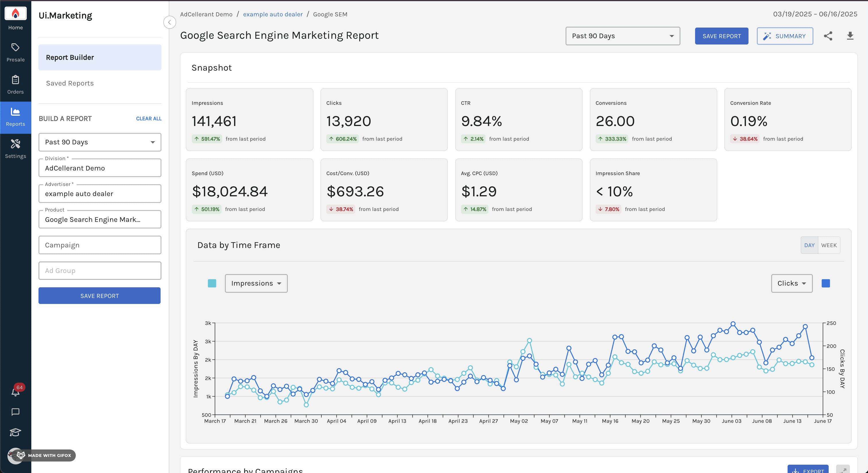This screenshot has width=868, height=473.
Task: Open Past 90 Days dropdown in header
Action: point(622,36)
